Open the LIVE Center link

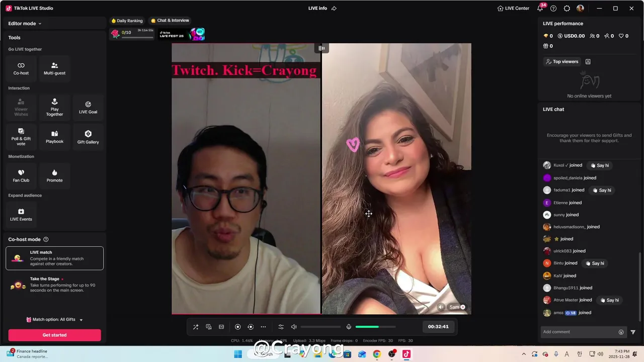[x=513, y=9]
